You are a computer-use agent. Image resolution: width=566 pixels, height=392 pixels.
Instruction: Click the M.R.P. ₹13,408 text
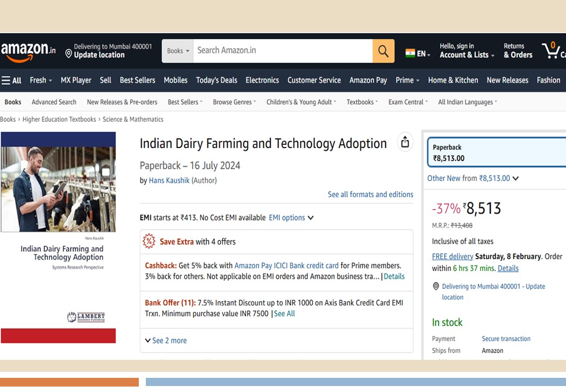[x=452, y=225]
